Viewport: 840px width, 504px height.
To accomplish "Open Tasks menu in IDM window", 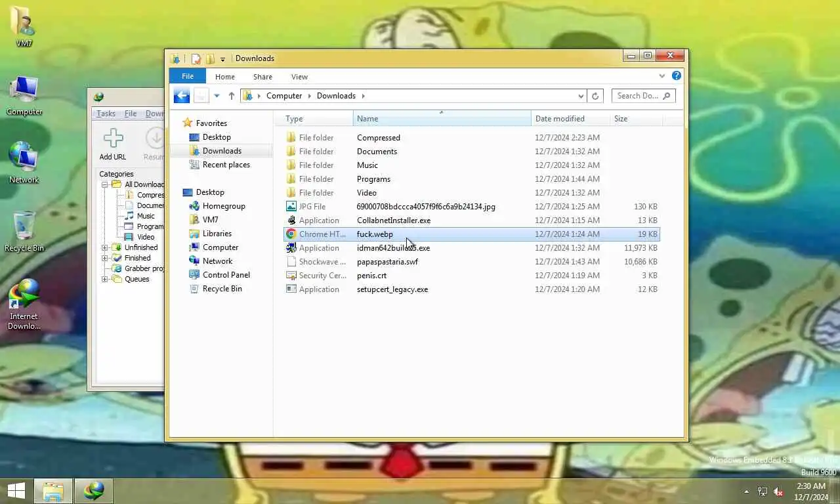I will pyautogui.click(x=106, y=114).
